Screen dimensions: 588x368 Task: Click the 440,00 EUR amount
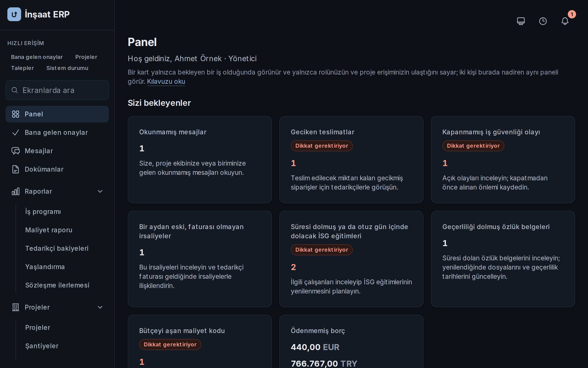(x=315, y=347)
